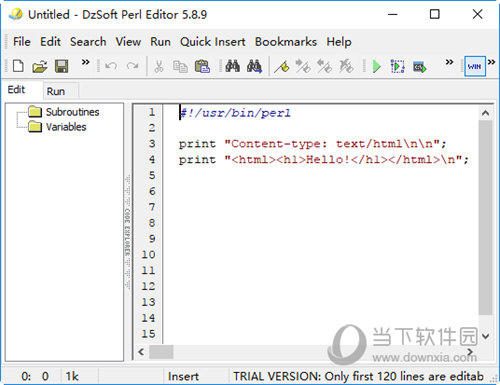
Task: Click the Cut scissors icon
Action: click(159, 66)
